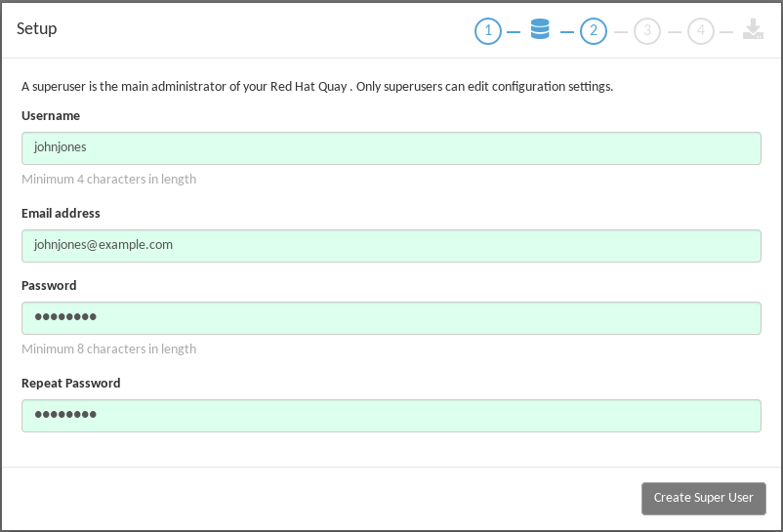Screen dimensions: 783x532
Task: Click the greyed-out step 4 circle
Action: click(700, 31)
